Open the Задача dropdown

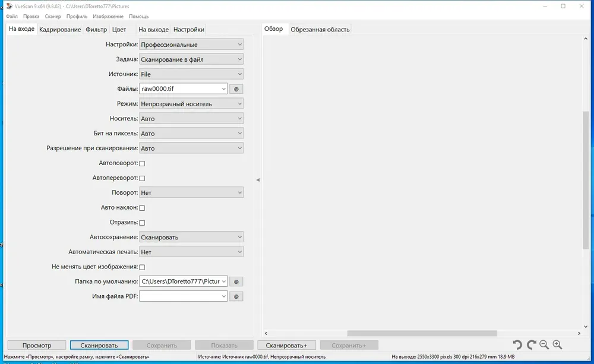pyautogui.click(x=191, y=59)
